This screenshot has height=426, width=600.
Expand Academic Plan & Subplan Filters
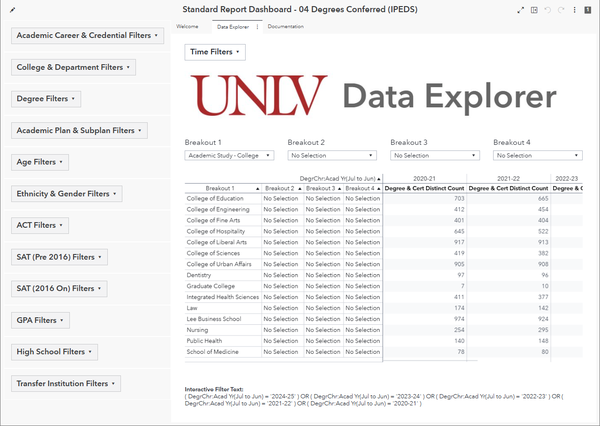pos(79,131)
